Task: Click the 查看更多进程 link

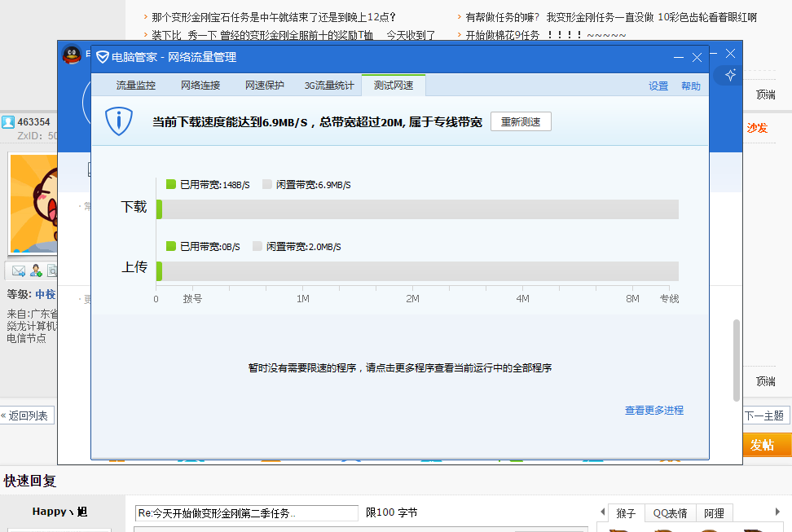Action: tap(654, 411)
